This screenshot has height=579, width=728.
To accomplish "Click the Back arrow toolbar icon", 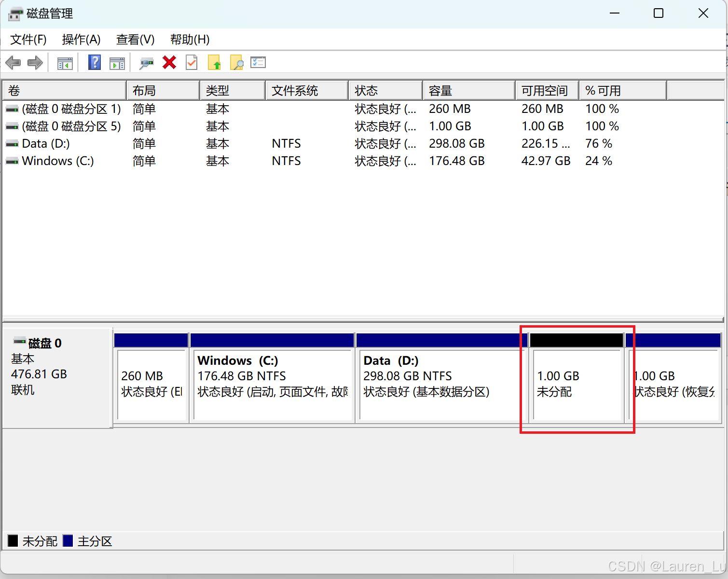I will point(13,63).
